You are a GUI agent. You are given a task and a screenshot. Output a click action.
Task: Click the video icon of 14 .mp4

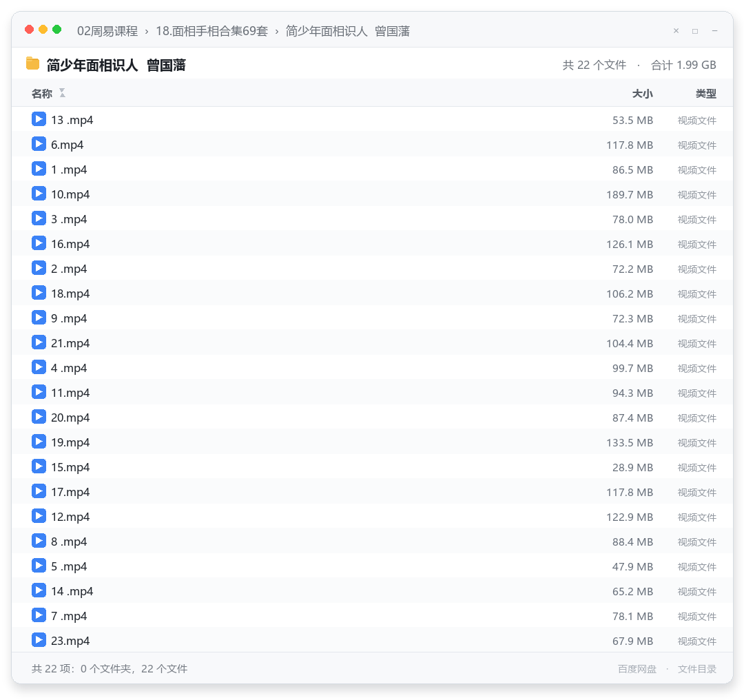click(x=39, y=590)
